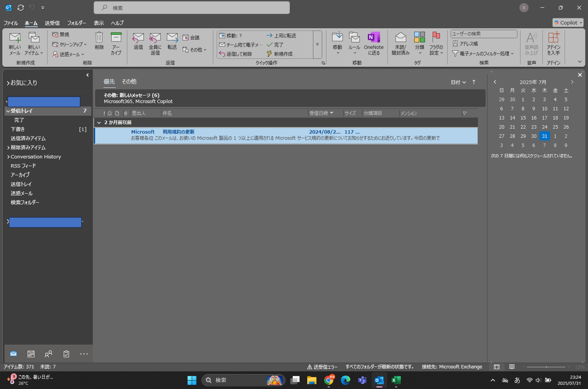
Task: Switch to Tasks view icon
Action: pyautogui.click(x=66, y=354)
